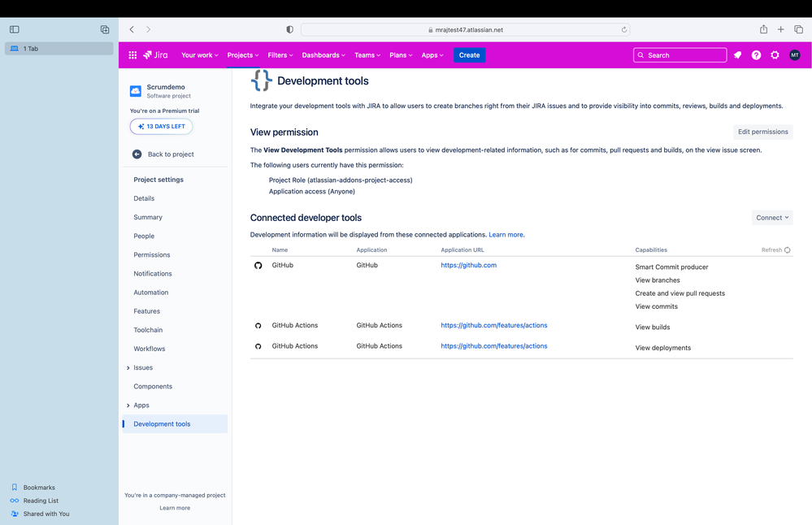Image resolution: width=812 pixels, height=525 pixels.
Task: Expand the Issues section in sidebar
Action: (128, 368)
